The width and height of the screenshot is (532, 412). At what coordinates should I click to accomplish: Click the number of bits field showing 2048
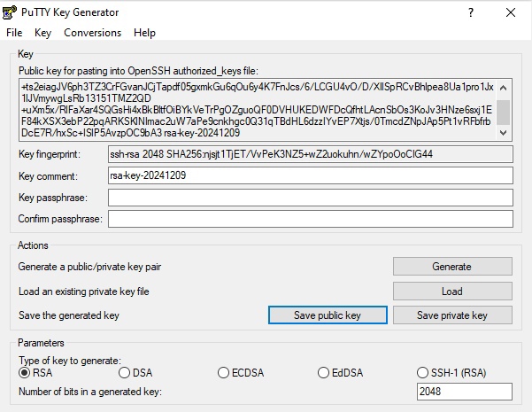click(465, 392)
